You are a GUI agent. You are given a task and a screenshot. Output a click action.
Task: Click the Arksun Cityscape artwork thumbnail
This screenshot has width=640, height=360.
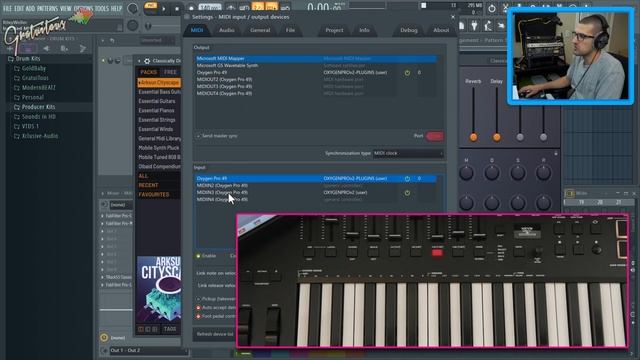159,289
